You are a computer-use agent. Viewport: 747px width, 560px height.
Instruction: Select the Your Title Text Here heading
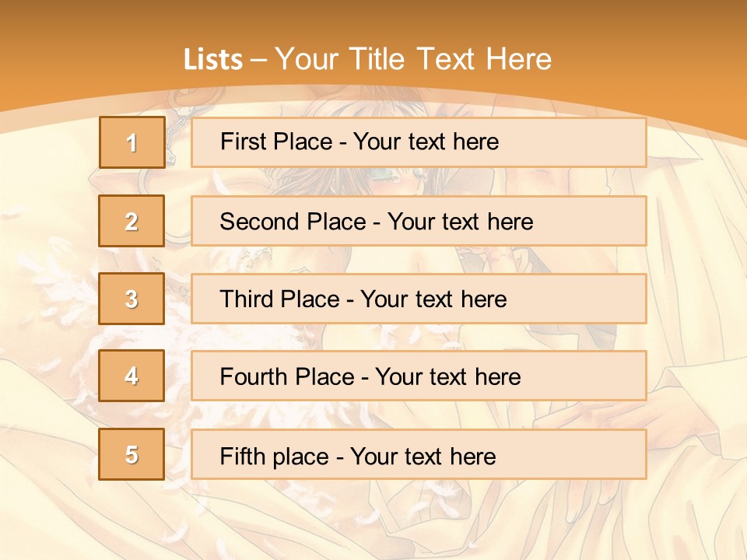tap(413, 59)
